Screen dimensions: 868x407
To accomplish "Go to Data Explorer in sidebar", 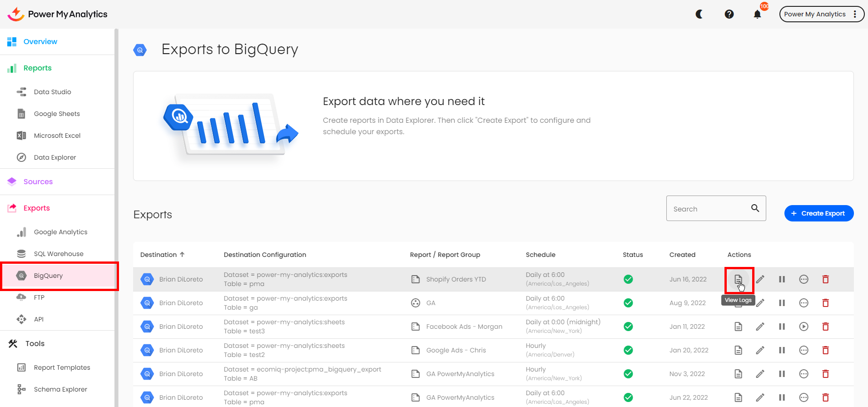I will 55,157.
